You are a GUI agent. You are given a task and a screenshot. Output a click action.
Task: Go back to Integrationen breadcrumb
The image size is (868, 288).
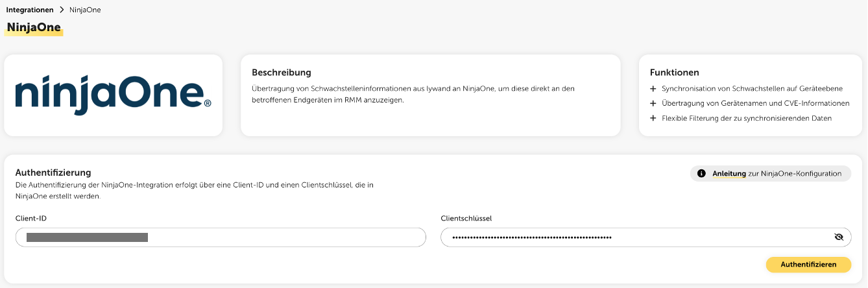coord(30,10)
